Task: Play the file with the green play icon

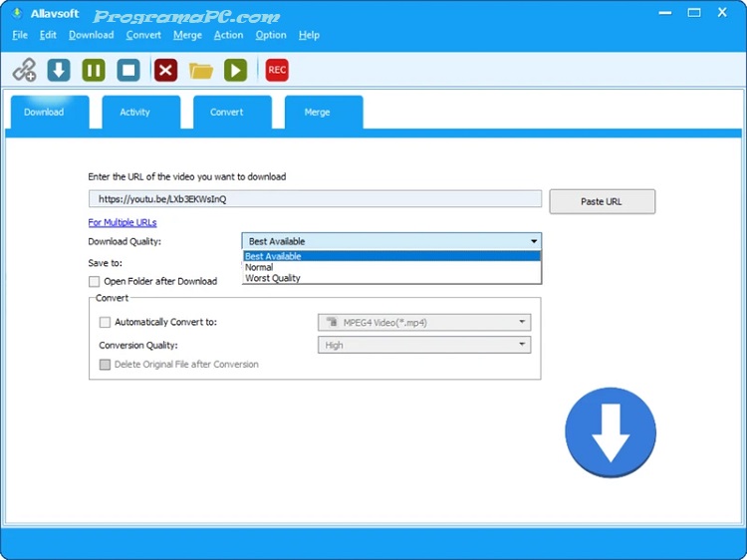Action: click(235, 70)
